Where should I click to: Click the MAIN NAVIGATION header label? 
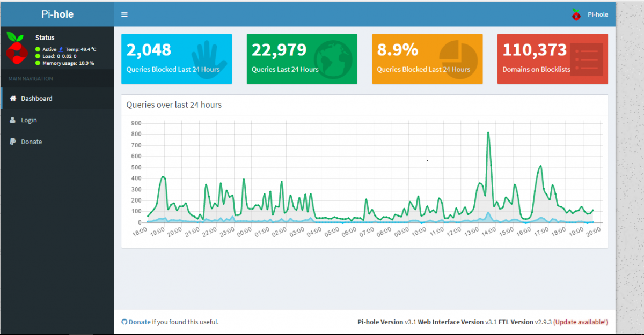pos(31,79)
